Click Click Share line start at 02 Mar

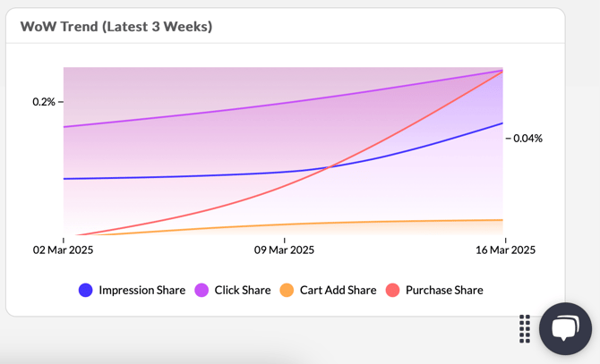64,127
